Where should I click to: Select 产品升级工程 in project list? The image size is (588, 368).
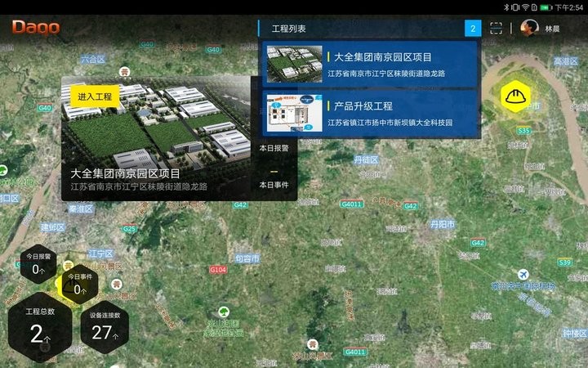(x=369, y=113)
